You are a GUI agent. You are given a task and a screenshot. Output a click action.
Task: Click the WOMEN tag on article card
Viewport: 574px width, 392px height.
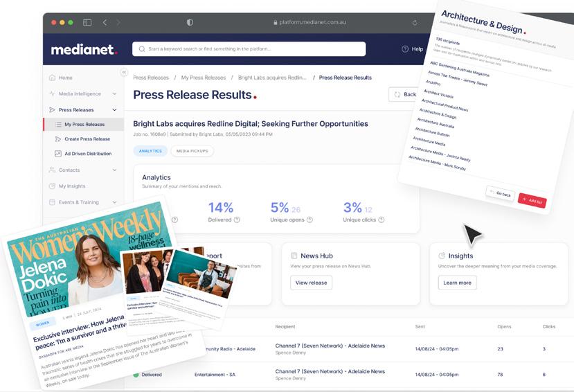(42, 324)
